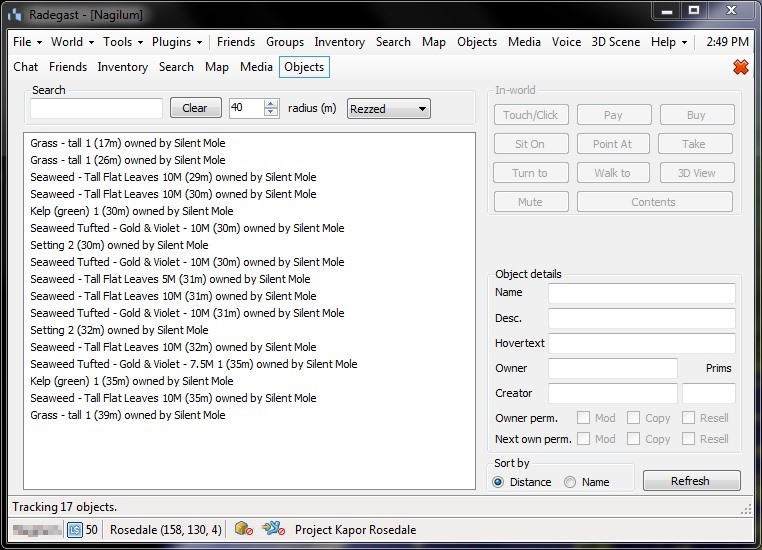Click the Contents button
Viewport: 762px width, 550px height.
click(x=655, y=202)
